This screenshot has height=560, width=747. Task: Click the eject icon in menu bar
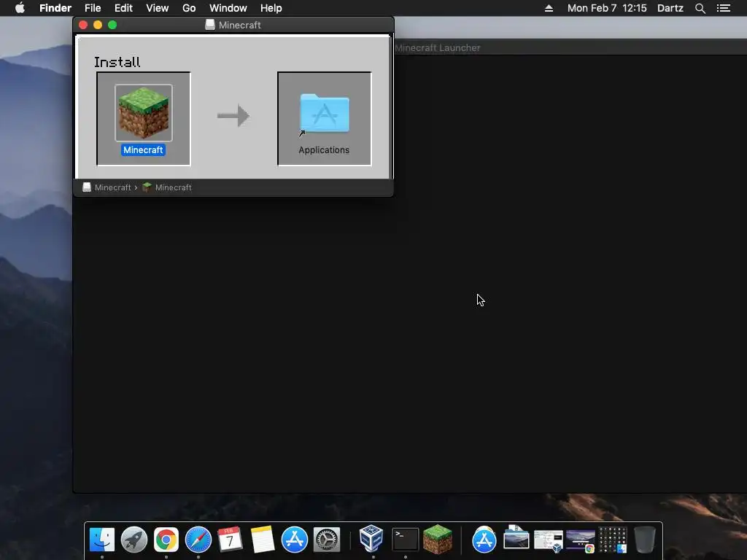click(x=549, y=8)
